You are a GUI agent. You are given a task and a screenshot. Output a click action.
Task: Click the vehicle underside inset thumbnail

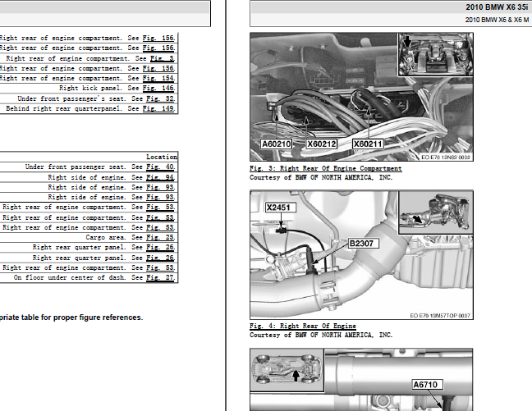tap(287, 370)
